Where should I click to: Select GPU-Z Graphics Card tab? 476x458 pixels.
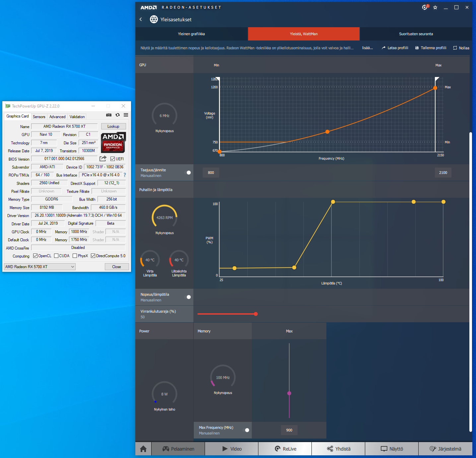coord(18,116)
